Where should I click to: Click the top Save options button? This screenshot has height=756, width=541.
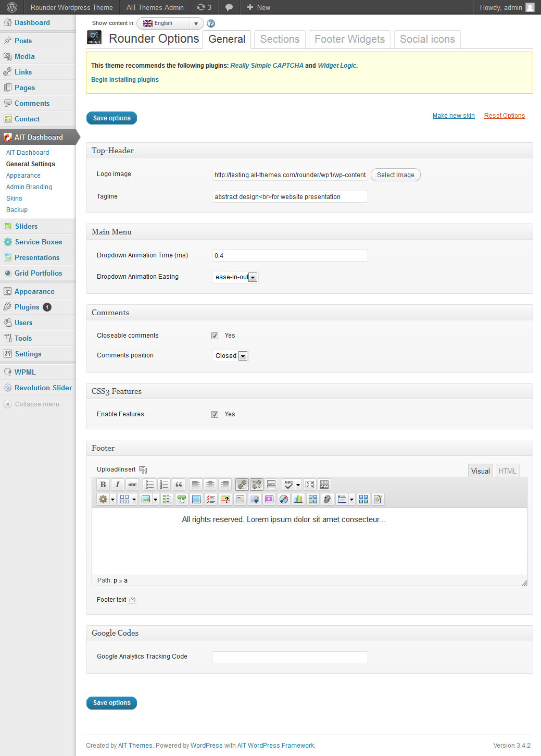(x=112, y=118)
